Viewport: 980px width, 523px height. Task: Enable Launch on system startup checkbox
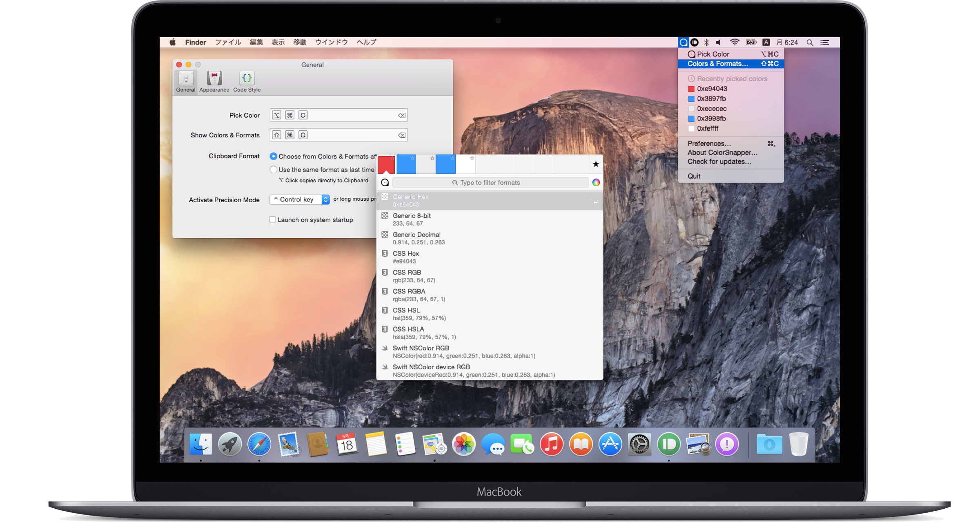273,220
